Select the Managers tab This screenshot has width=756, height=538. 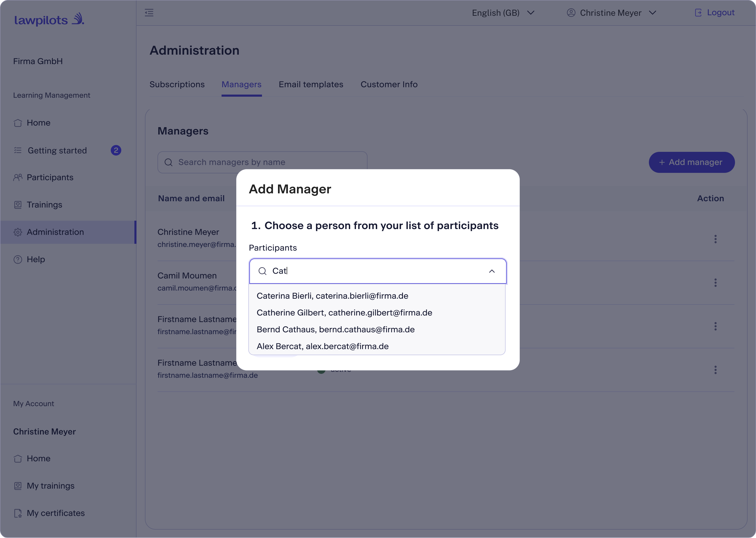coord(241,85)
